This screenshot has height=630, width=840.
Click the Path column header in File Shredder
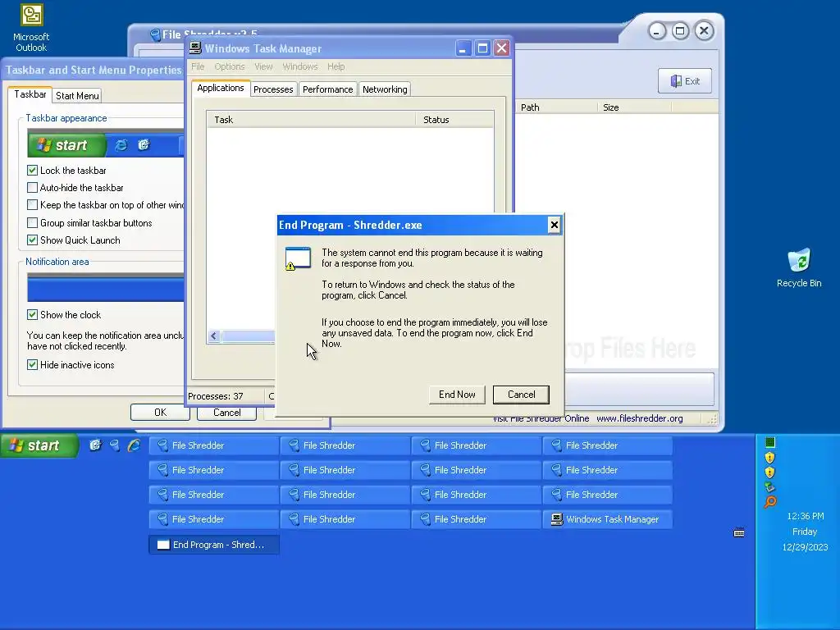point(556,107)
